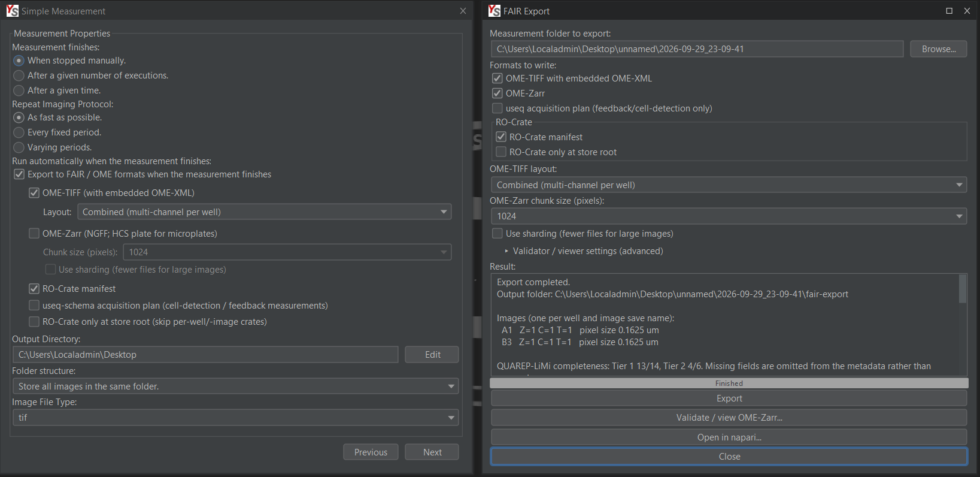Viewport: 980px width, 477px height.
Task: Click 'Validate / view OME-Zarr...' button
Action: point(729,418)
